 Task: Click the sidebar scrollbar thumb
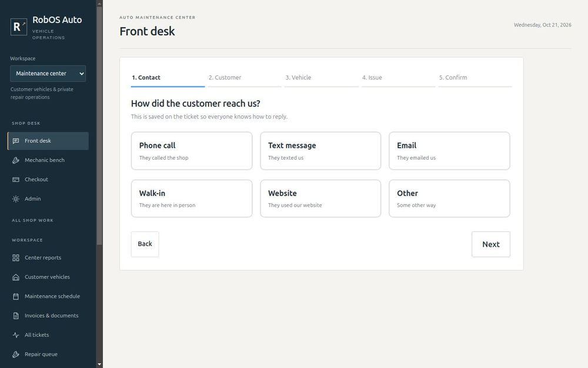[x=99, y=126]
